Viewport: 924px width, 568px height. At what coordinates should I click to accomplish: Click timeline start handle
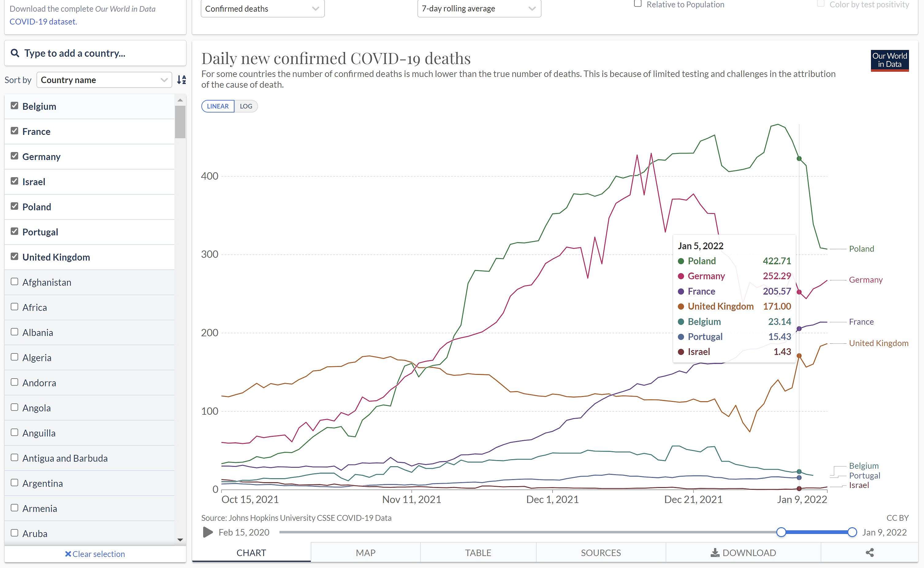tap(781, 532)
